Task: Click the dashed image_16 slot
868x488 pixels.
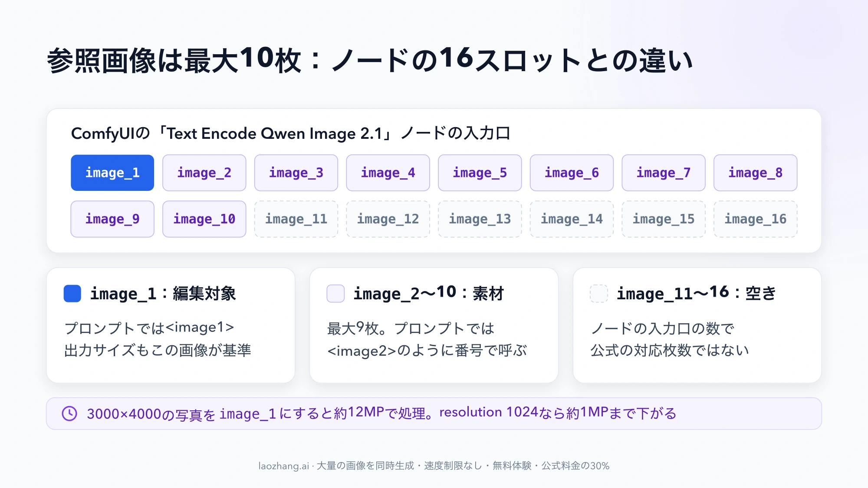Action: [x=756, y=219]
